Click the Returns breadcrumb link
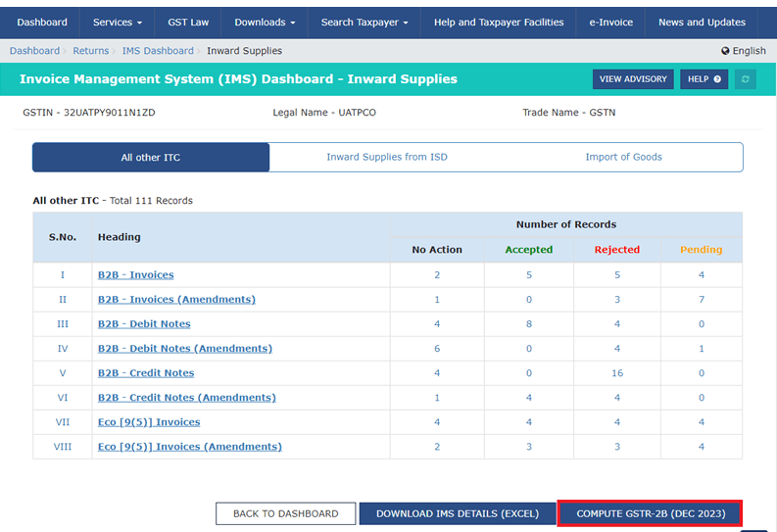The width and height of the screenshot is (777, 532). pos(91,51)
